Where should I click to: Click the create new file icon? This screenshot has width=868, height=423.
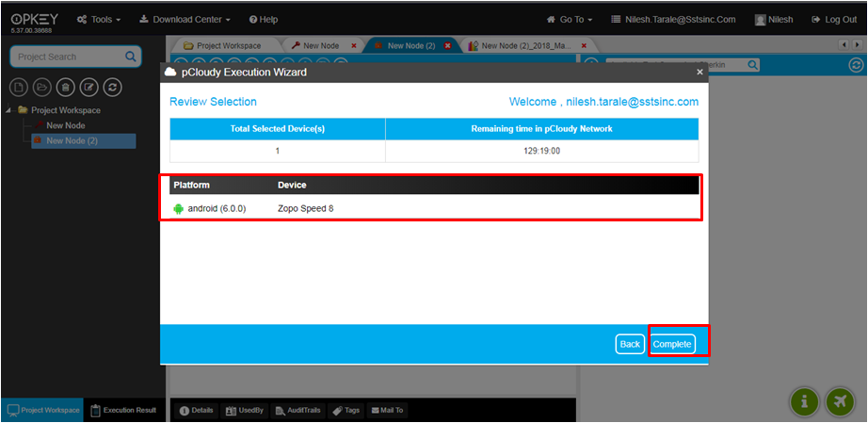tap(19, 87)
